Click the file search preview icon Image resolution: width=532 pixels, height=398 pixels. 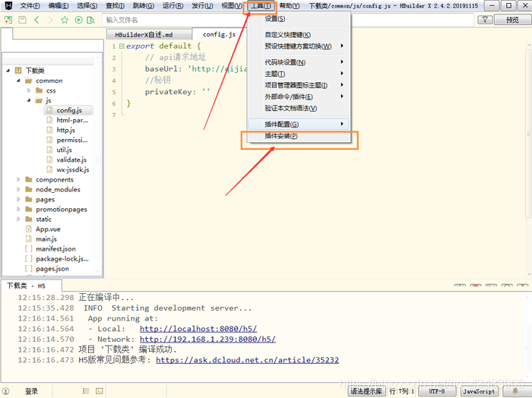(90, 20)
